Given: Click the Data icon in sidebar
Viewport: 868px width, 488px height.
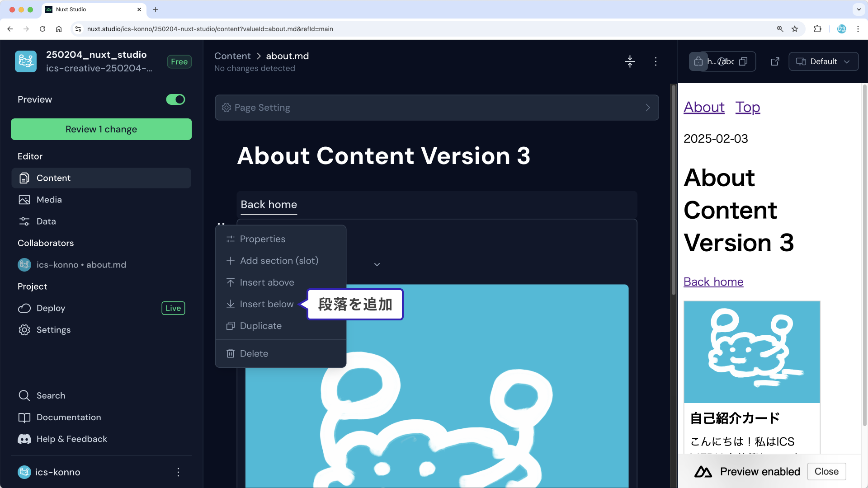Looking at the screenshot, I should (x=24, y=221).
